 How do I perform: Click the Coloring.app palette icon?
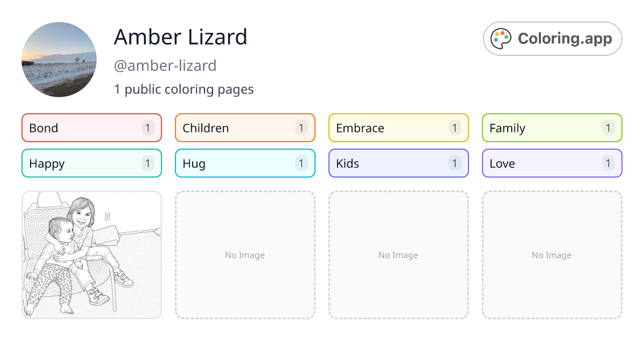pyautogui.click(x=501, y=38)
